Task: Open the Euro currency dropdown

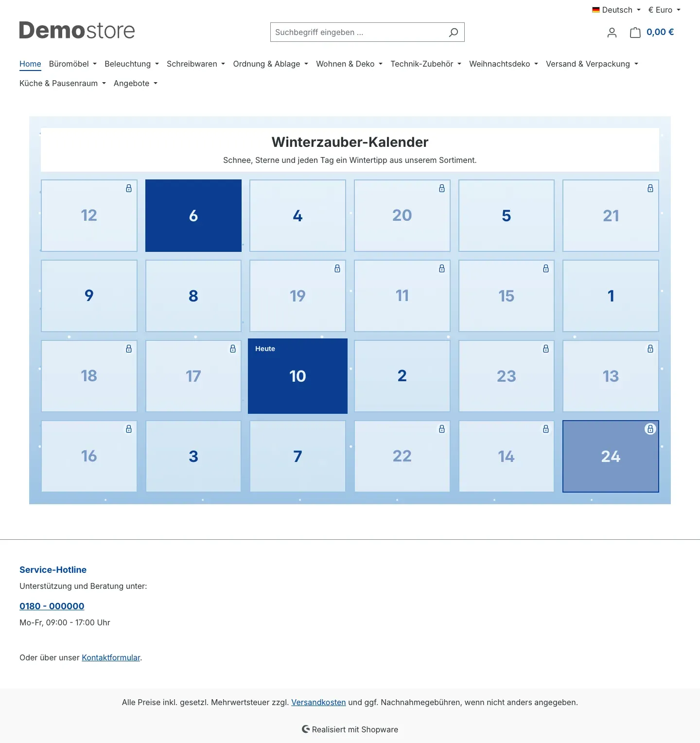Action: click(x=664, y=10)
